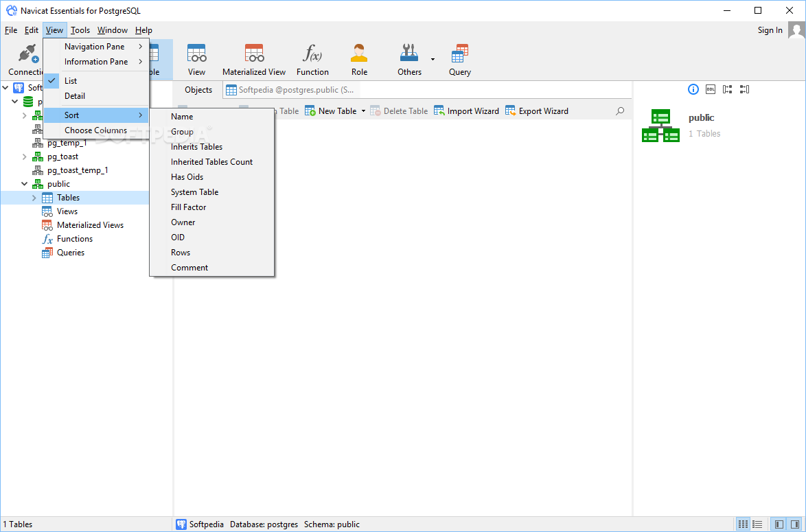The image size is (806, 532).
Task: Click the New Table icon button
Action: point(330,111)
